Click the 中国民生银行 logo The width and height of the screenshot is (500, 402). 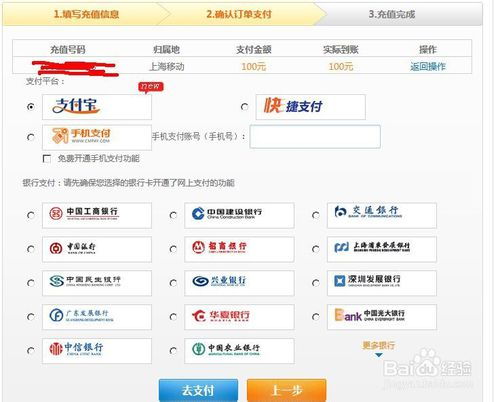[x=97, y=283]
